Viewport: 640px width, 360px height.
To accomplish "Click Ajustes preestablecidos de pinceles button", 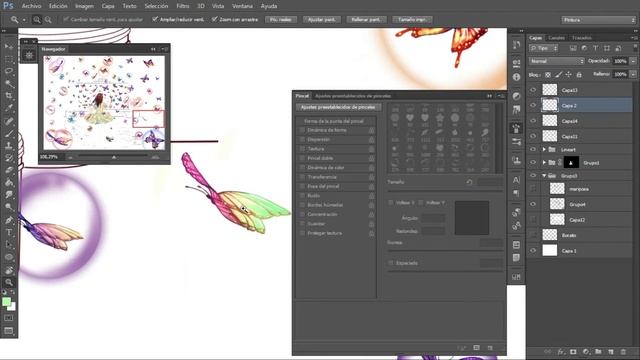I will click(338, 107).
